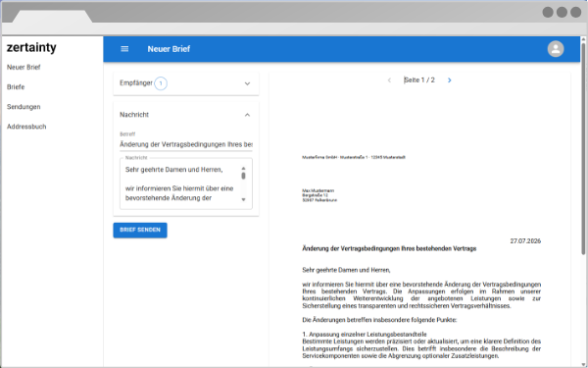Screen dimensions: 588x368
Task: Click the main page vertical scrollbar
Action: click(583, 148)
